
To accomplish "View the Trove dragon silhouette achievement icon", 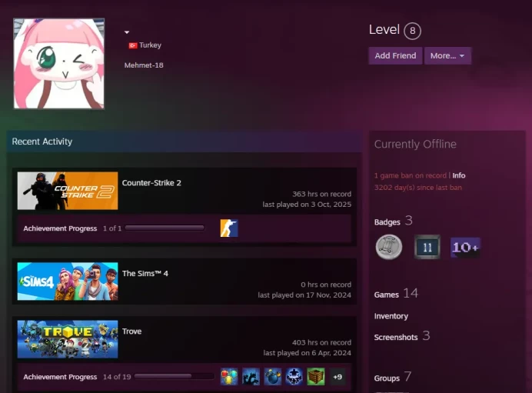I will click(251, 377).
